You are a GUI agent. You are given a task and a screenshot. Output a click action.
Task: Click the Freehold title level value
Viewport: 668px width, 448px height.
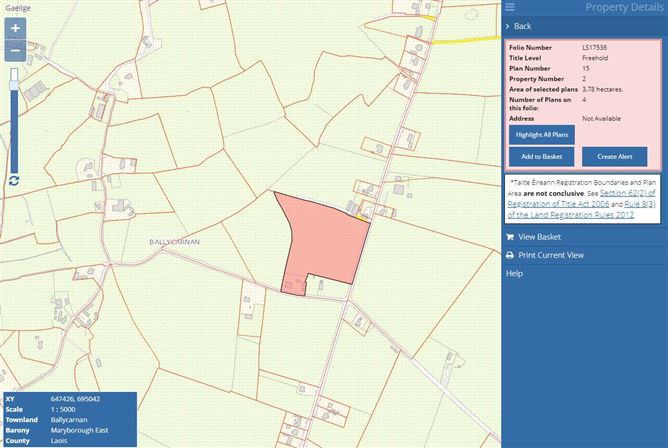(x=595, y=58)
